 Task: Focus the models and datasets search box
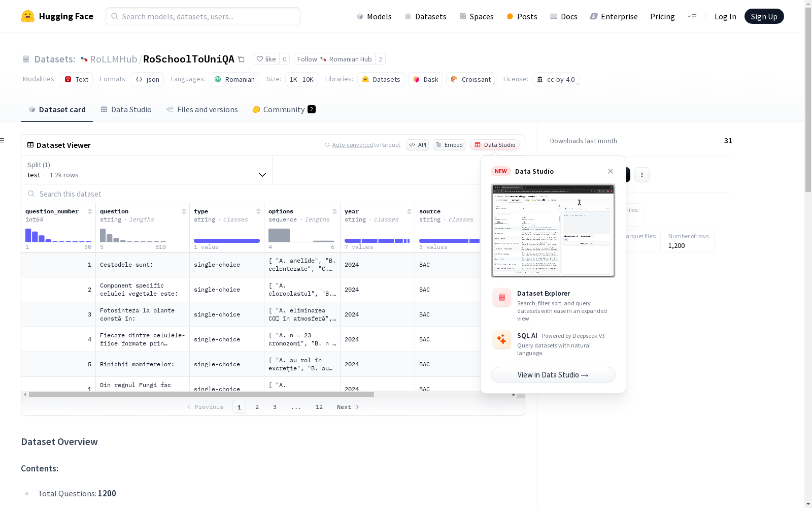[x=203, y=16]
